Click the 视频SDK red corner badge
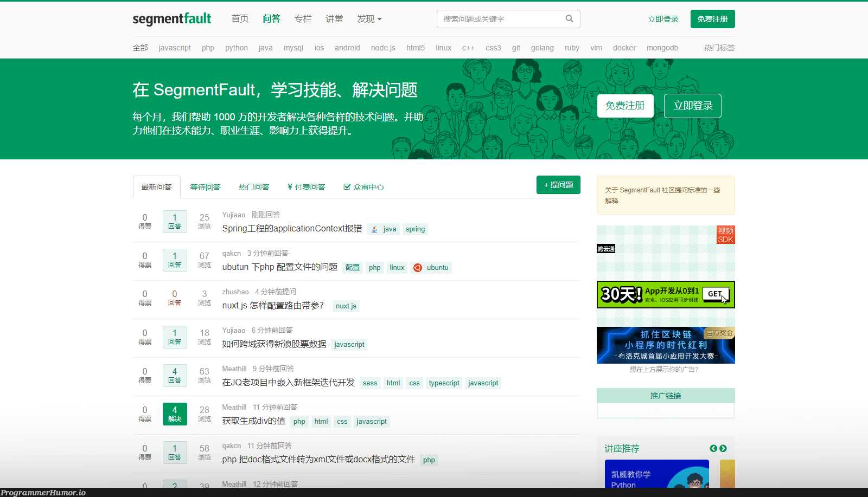 (725, 235)
